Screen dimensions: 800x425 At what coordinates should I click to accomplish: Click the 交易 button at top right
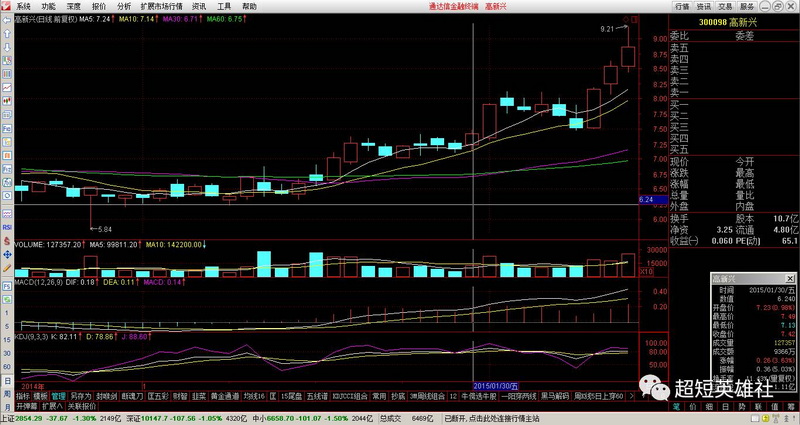click(x=725, y=6)
